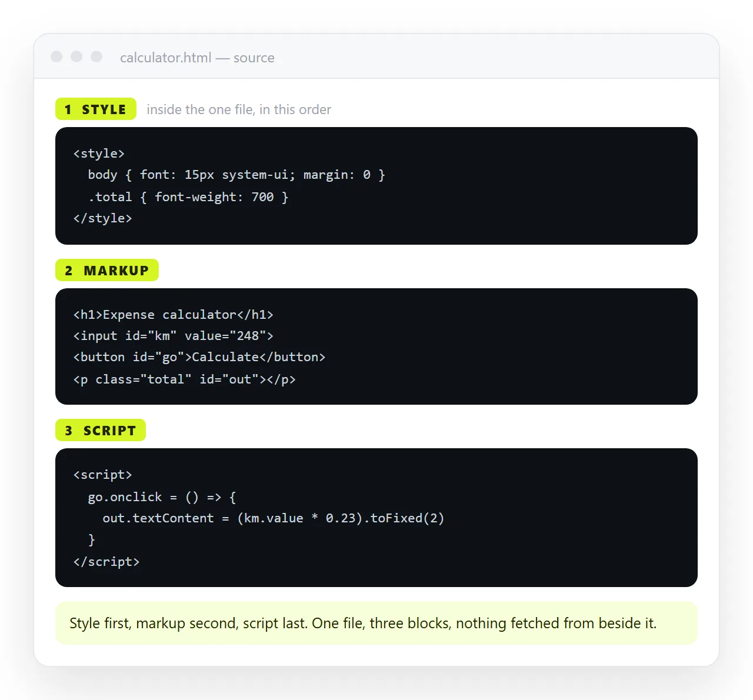Screen dimensions: 753x700
Task: Click the button id="go" Calculate line
Action: pos(199,357)
